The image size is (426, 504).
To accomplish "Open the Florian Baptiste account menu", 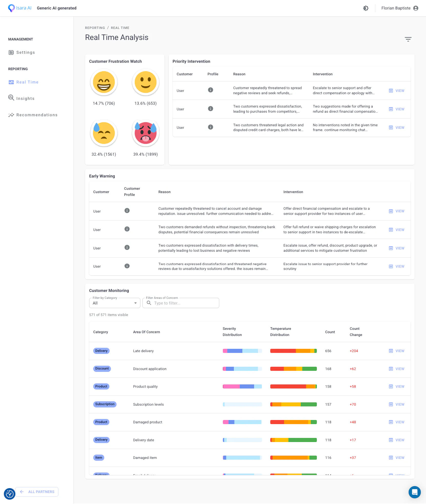I will pos(400,8).
